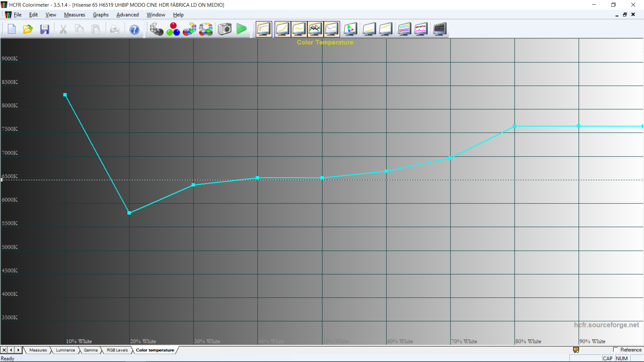The width and height of the screenshot is (644, 362).
Task: Open the dark-screen colored bars graph icon
Action: tap(440, 29)
